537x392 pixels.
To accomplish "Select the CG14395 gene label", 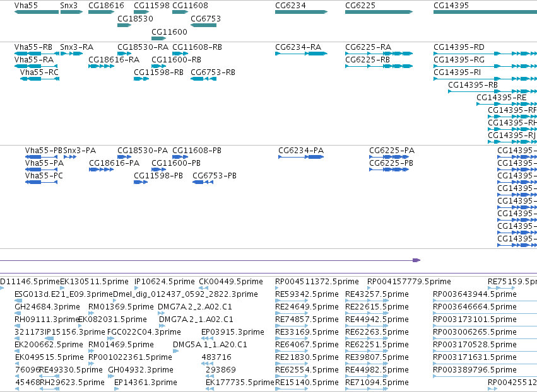I will point(451,6).
